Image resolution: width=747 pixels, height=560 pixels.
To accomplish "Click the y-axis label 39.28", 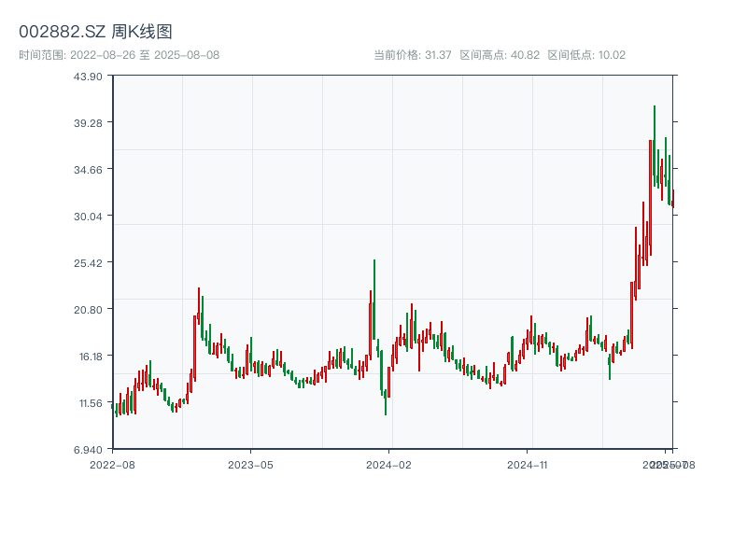I will 88,123.
